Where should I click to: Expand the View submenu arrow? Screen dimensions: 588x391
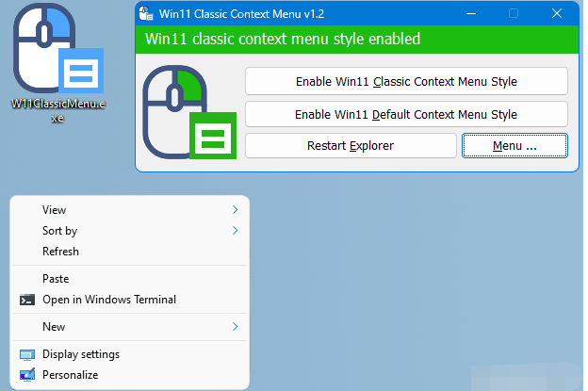coord(236,209)
